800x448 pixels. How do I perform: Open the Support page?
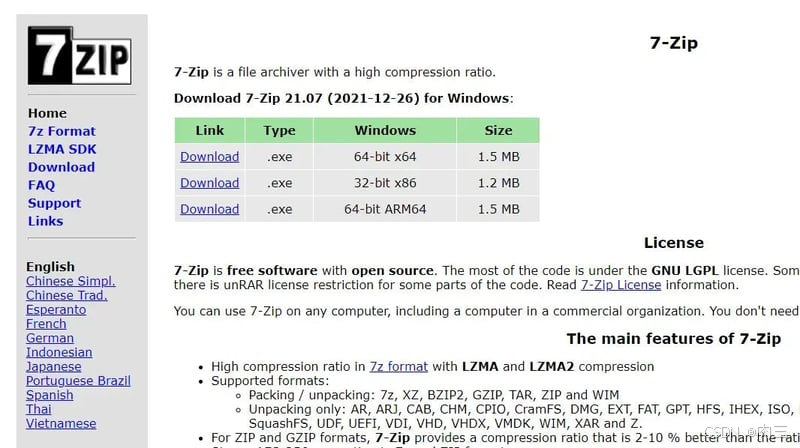coord(55,203)
